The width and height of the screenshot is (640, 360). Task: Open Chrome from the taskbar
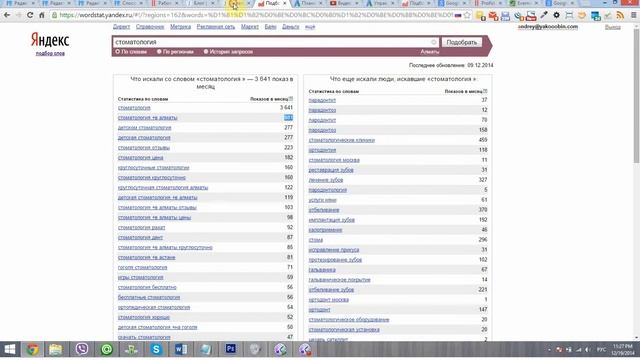(x=33, y=349)
